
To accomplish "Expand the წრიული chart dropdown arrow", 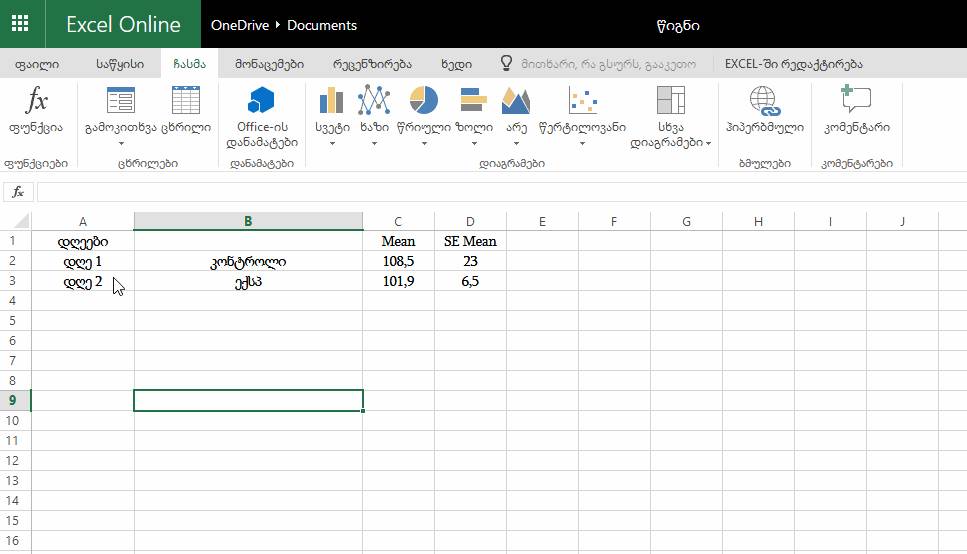I will click(x=424, y=144).
